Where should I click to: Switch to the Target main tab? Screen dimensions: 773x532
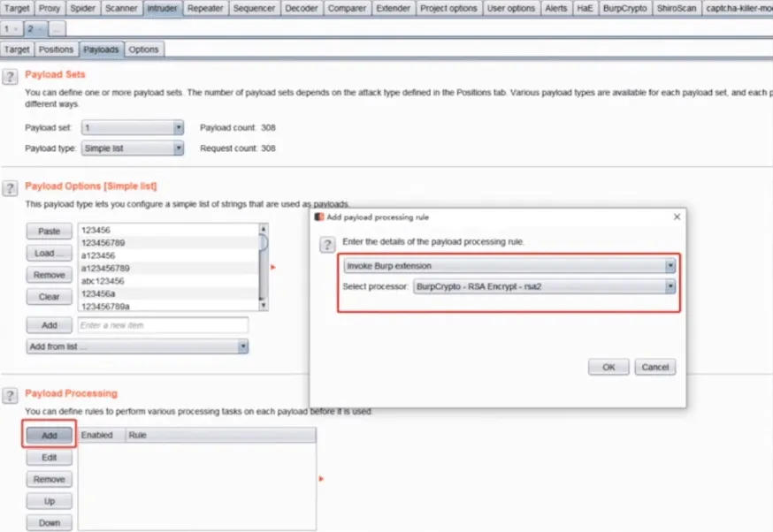17,8
